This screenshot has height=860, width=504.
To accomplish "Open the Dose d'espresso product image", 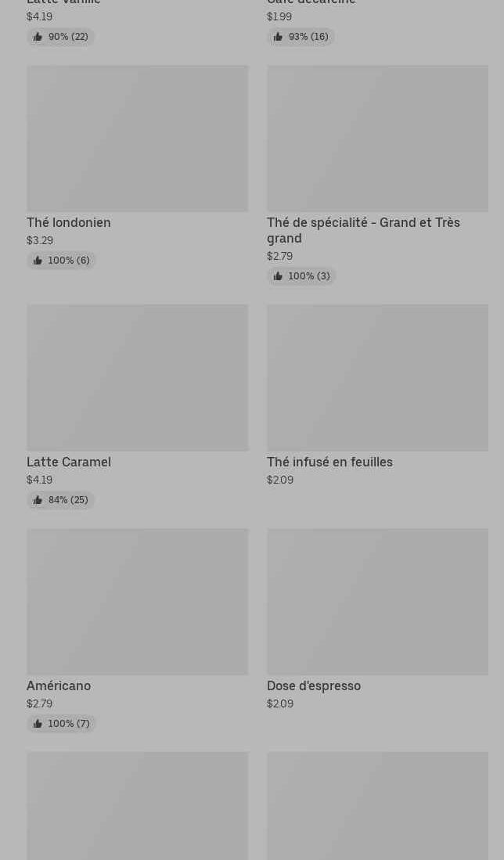I will pos(377,602).
